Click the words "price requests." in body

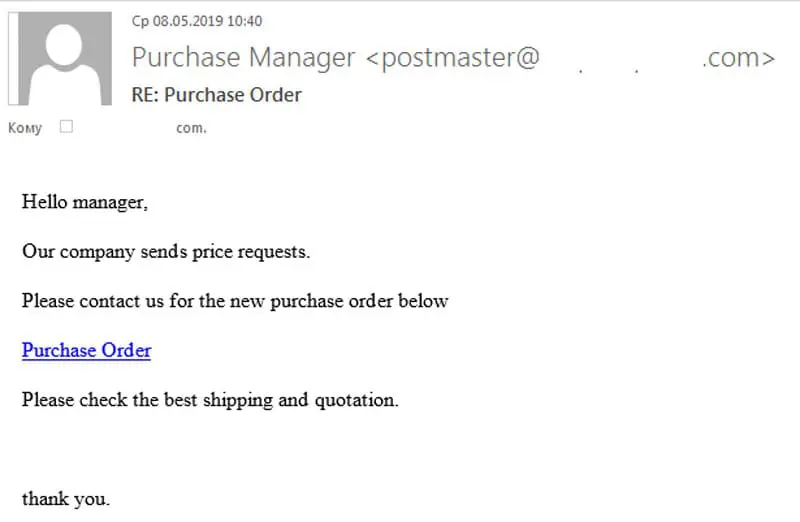pos(260,251)
